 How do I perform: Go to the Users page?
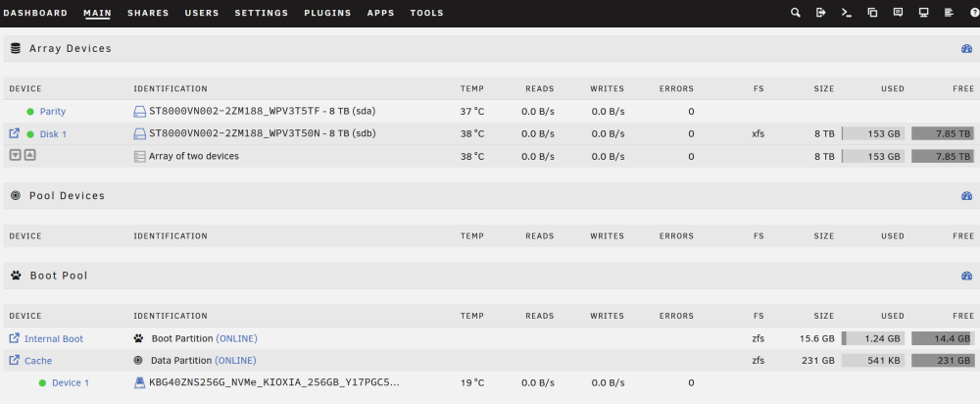pyautogui.click(x=202, y=13)
